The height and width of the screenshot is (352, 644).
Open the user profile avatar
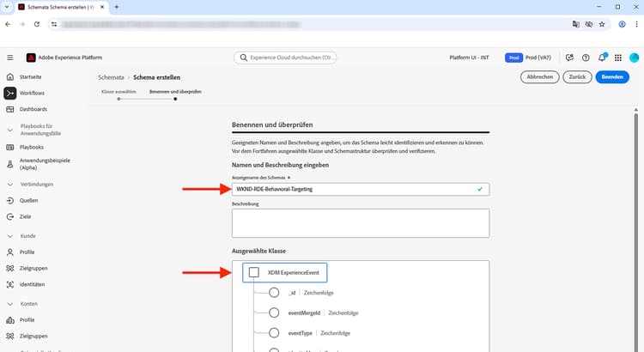point(635,58)
